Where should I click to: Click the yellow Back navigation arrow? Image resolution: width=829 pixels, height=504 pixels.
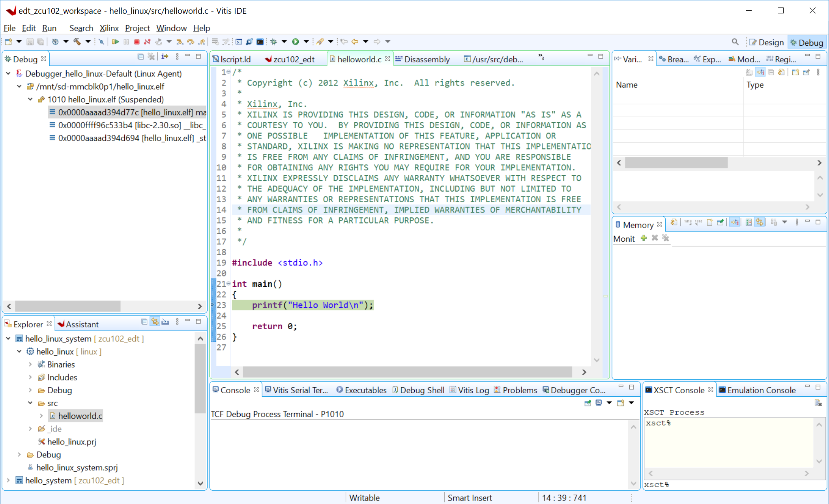355,42
